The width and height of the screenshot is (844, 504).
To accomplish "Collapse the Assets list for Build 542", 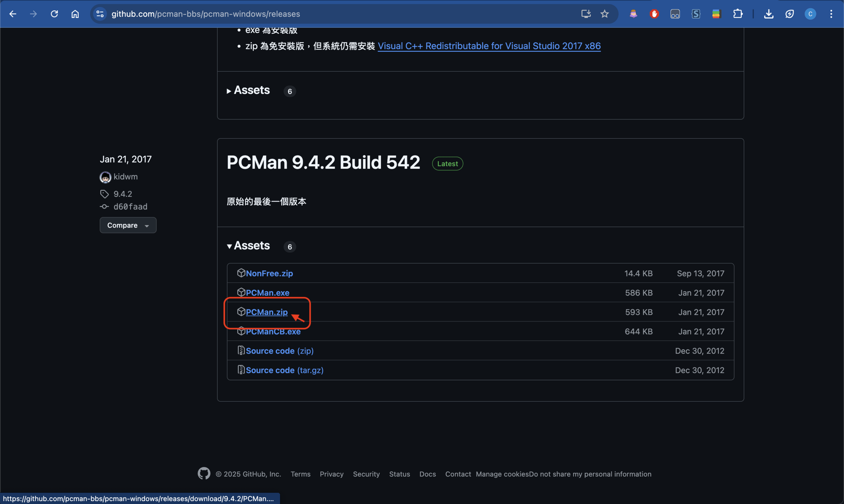I will [248, 246].
